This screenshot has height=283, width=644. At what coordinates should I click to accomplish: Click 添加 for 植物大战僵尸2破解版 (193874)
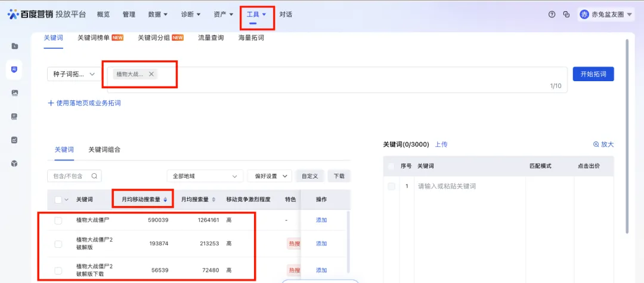(x=321, y=244)
